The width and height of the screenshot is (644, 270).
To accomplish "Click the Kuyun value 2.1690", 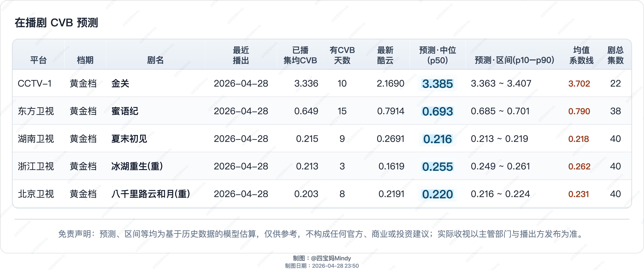I will [391, 83].
